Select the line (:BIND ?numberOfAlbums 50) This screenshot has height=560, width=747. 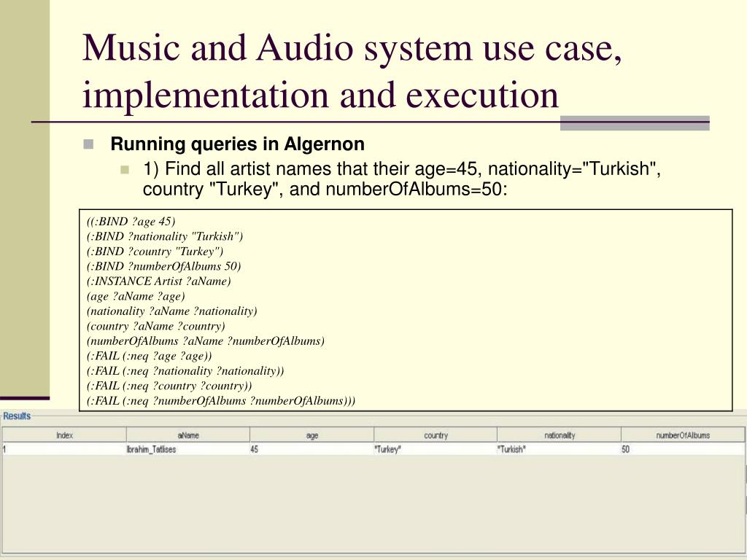tap(164, 265)
